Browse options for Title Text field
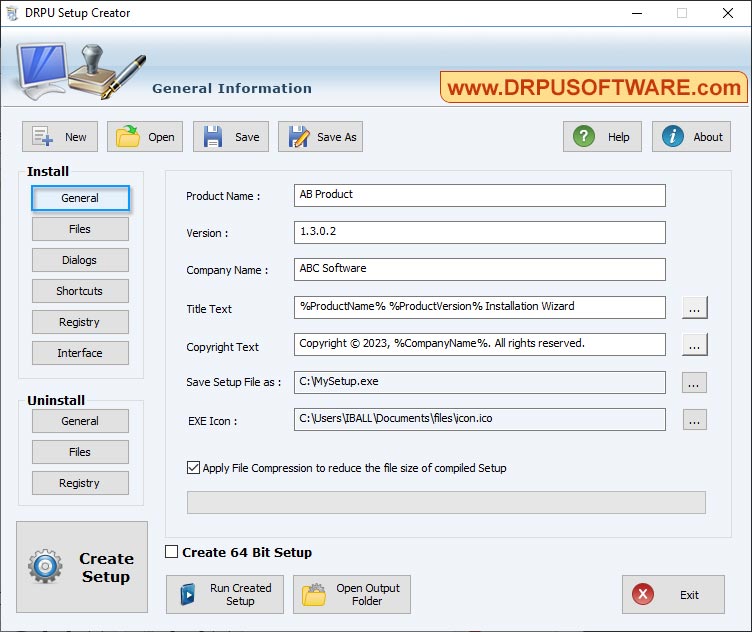Screen dimensions: 752x632 [x=694, y=307]
